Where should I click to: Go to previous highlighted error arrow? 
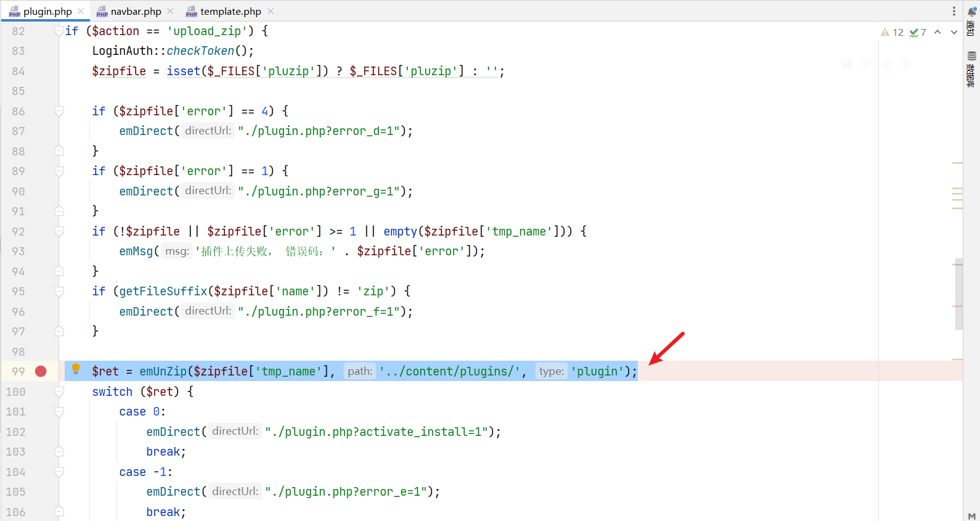click(937, 32)
